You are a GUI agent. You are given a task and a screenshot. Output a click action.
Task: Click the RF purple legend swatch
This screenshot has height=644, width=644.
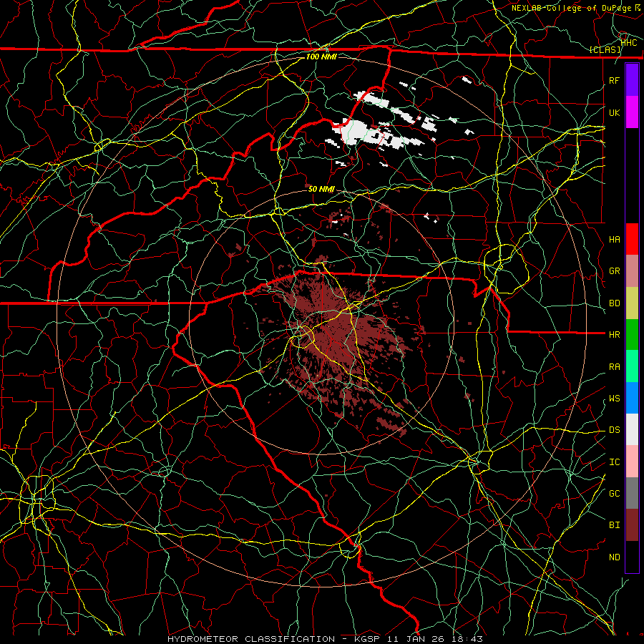[632, 80]
